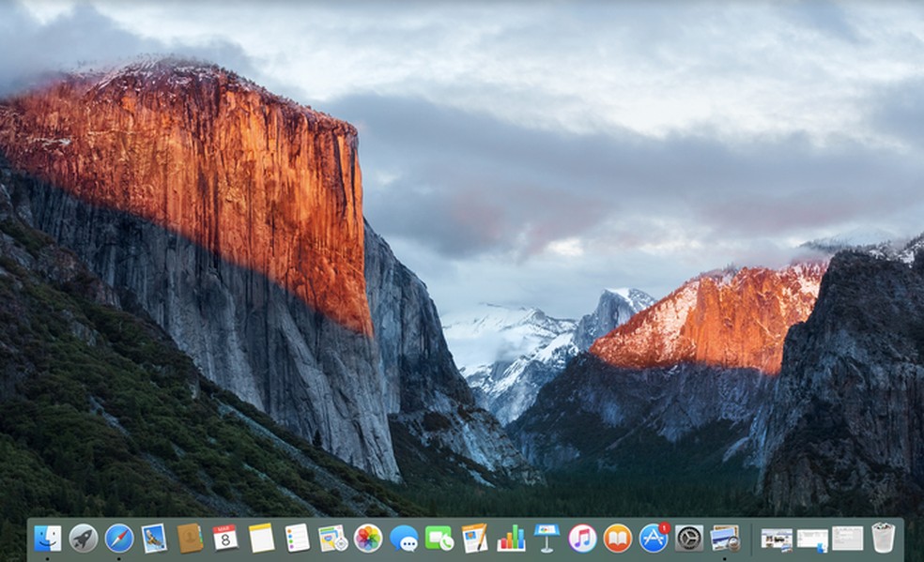Launch the yellow Notes app icon
The height and width of the screenshot is (562, 924).
[x=261, y=538]
